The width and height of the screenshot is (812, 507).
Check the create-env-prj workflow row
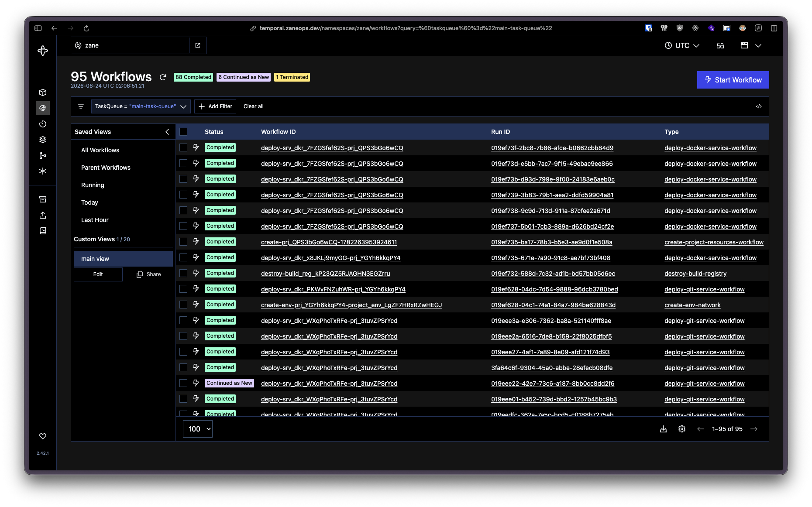click(x=183, y=305)
